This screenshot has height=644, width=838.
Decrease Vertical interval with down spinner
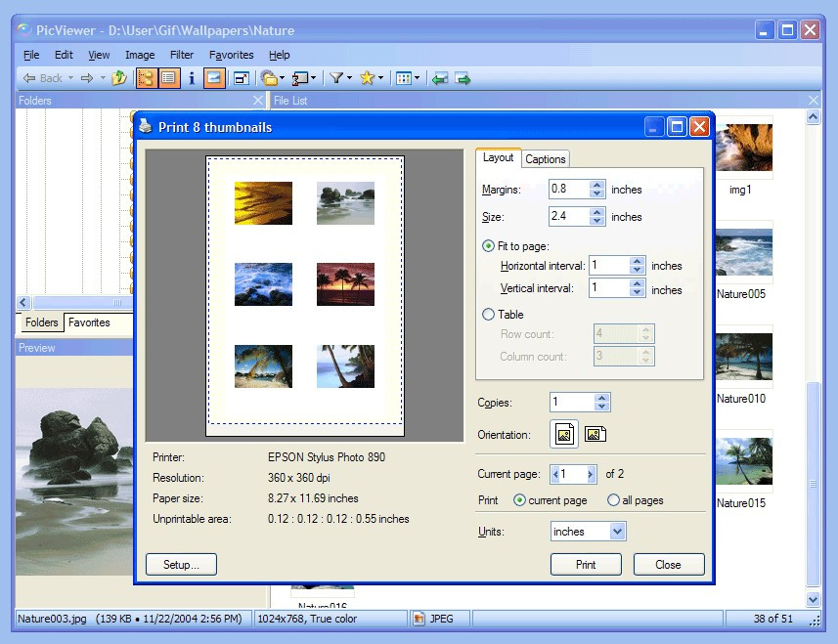click(637, 292)
